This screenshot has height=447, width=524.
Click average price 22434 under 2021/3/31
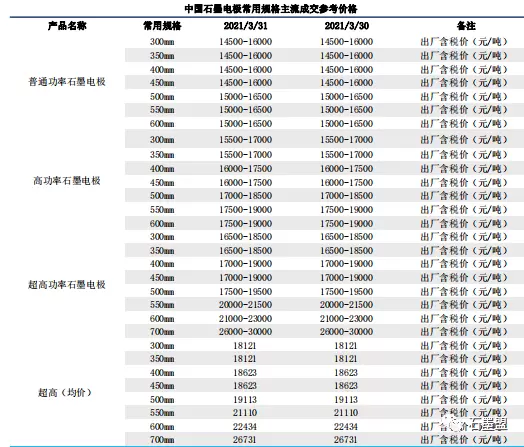coord(245,427)
